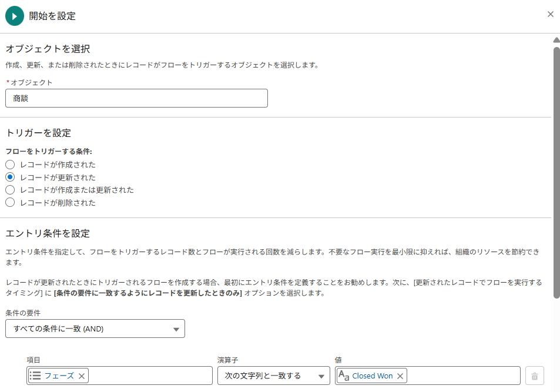Click scrollbar up arrow
Image resolution: width=560 pixels, height=392 pixels.
556,39
